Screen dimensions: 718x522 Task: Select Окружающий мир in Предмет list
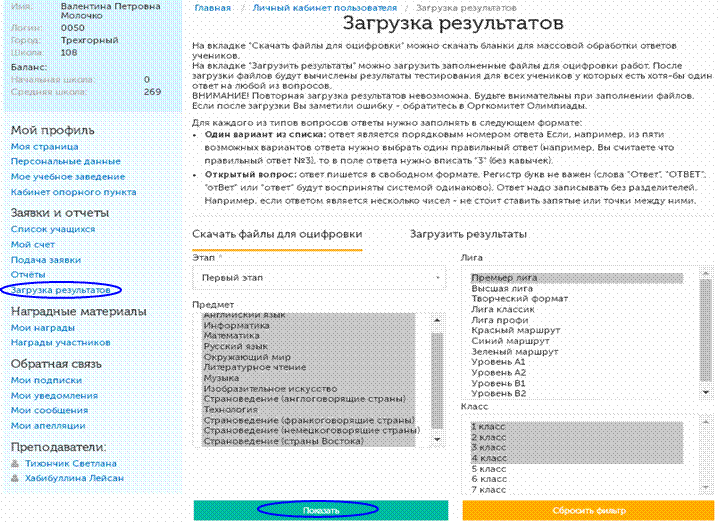[309, 357]
